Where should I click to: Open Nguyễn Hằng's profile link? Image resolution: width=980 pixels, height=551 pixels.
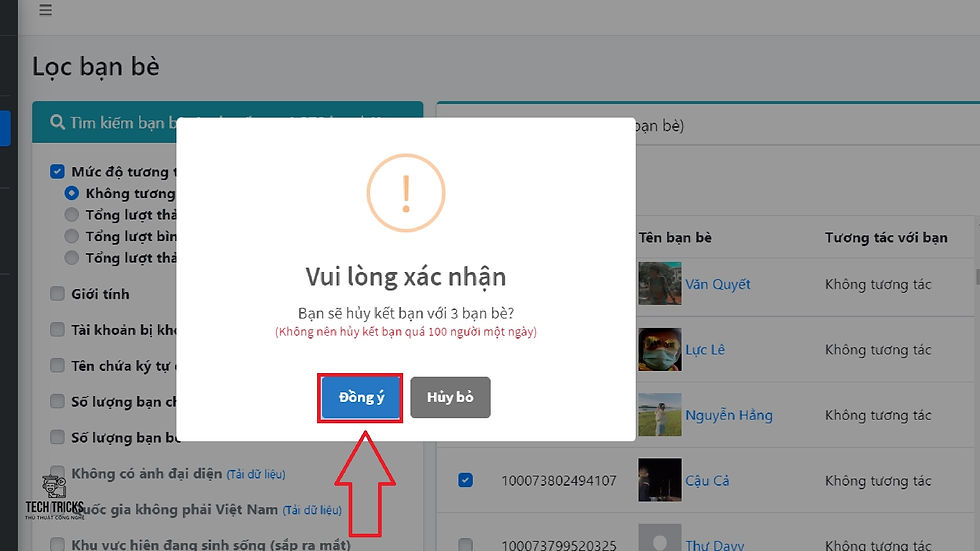tap(729, 415)
